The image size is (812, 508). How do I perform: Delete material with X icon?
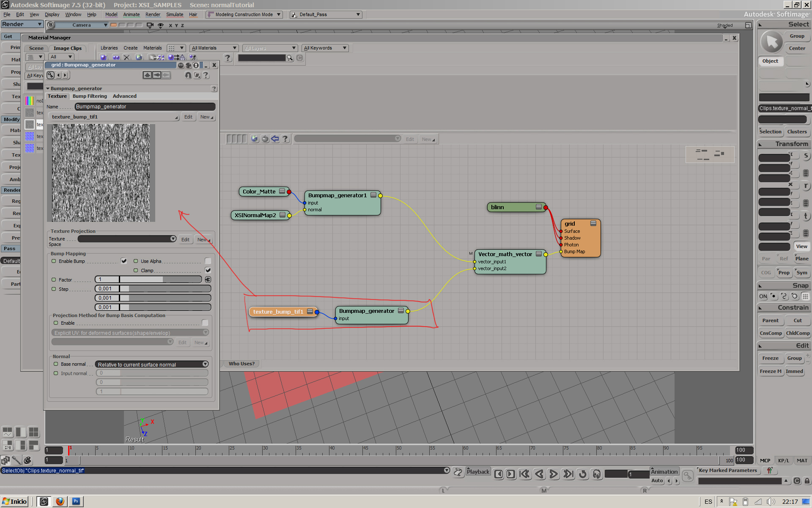pyautogui.click(x=126, y=58)
